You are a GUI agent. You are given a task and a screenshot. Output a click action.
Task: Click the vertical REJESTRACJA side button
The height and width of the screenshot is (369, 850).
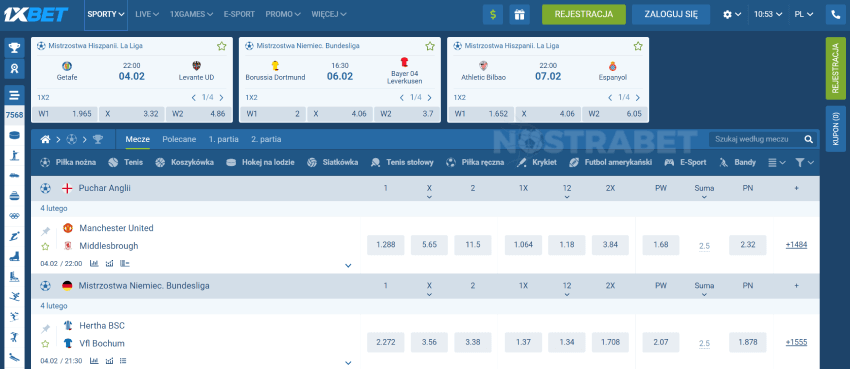pos(835,68)
